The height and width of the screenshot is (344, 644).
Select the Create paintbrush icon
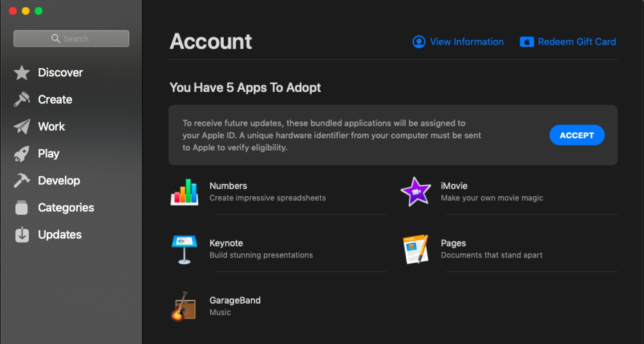click(21, 100)
